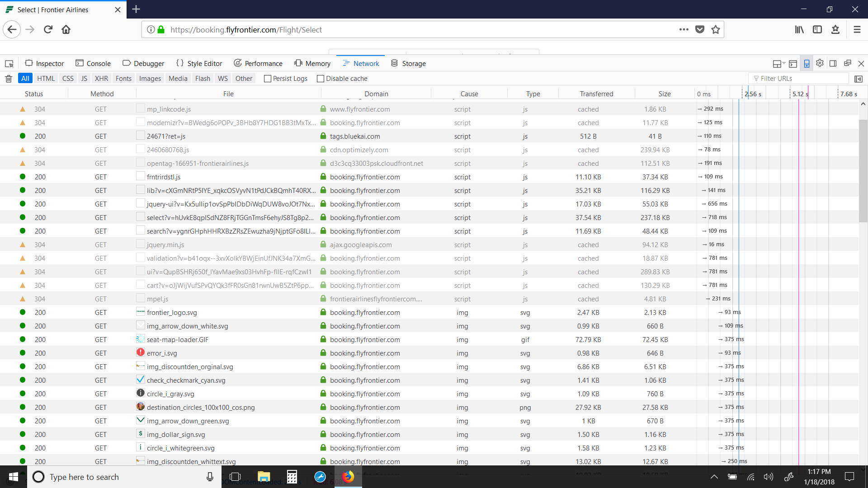
Task: Dock devtools to side of window
Action: tap(833, 63)
